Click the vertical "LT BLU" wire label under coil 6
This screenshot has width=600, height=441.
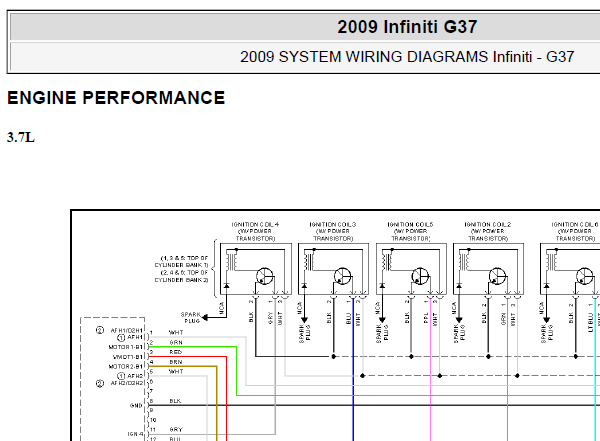click(590, 322)
